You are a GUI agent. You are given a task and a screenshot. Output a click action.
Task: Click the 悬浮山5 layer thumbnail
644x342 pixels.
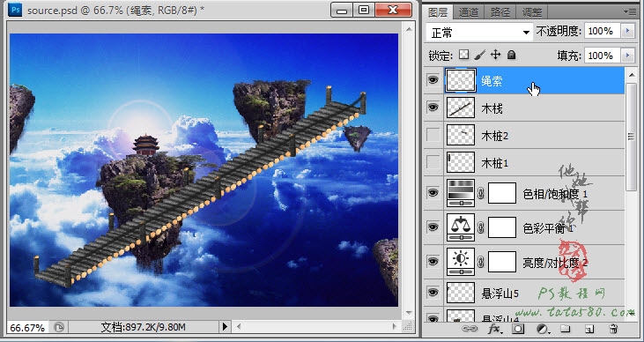click(461, 293)
